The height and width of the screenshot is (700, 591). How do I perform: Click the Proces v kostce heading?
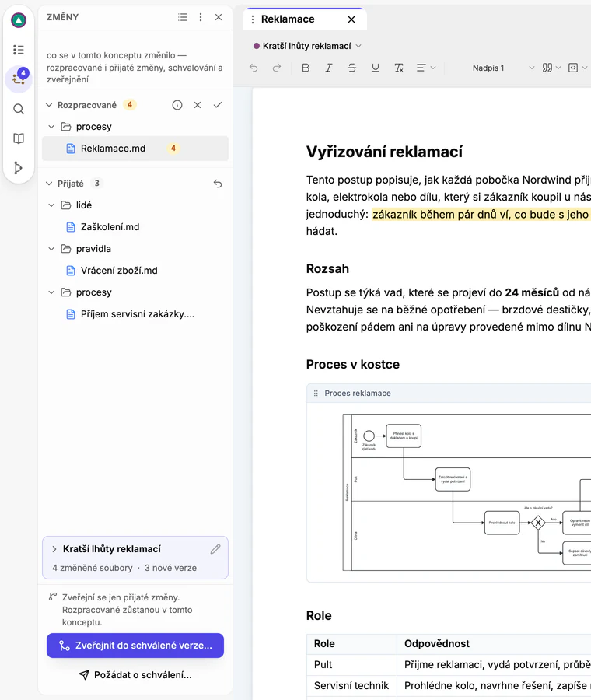(352, 364)
